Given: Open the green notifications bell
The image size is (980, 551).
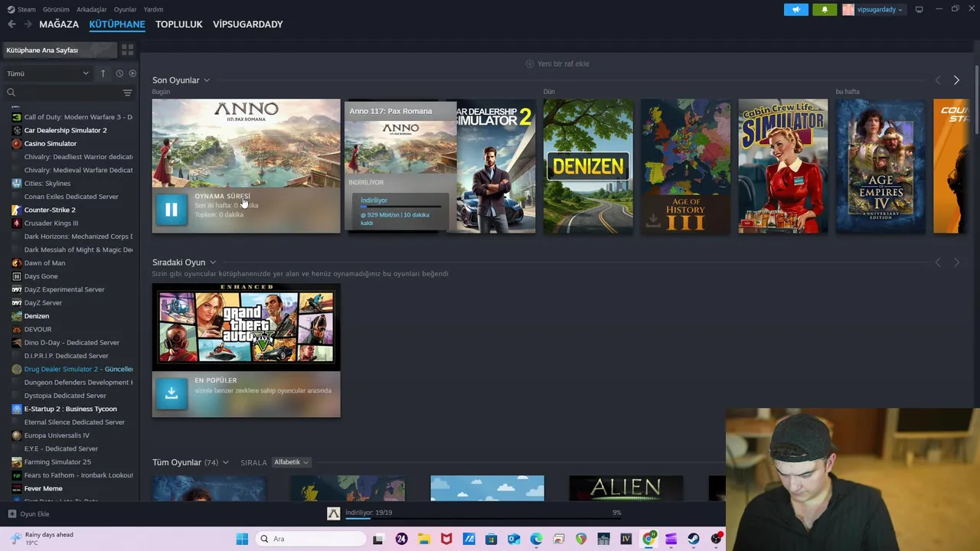Looking at the screenshot, I should 824,9.
